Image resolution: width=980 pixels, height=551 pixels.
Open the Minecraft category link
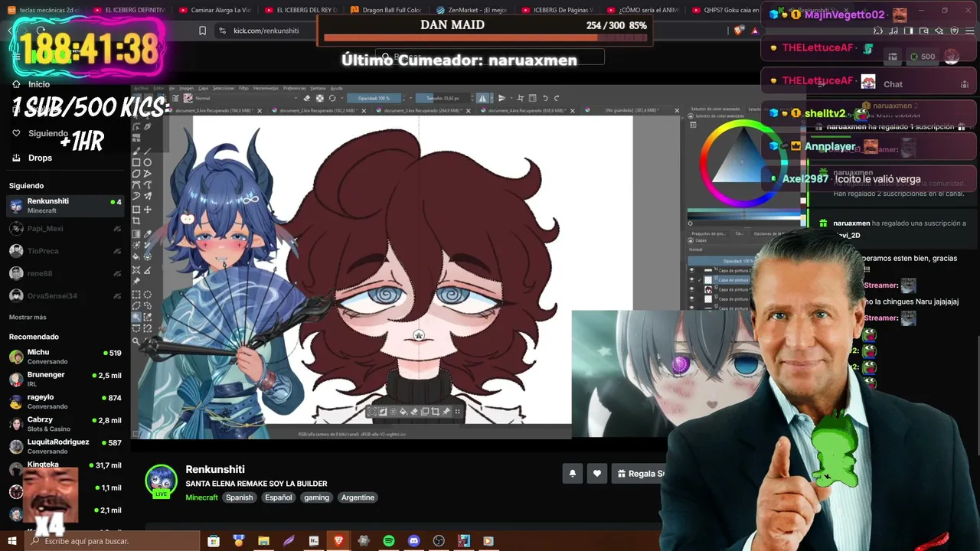pos(202,497)
